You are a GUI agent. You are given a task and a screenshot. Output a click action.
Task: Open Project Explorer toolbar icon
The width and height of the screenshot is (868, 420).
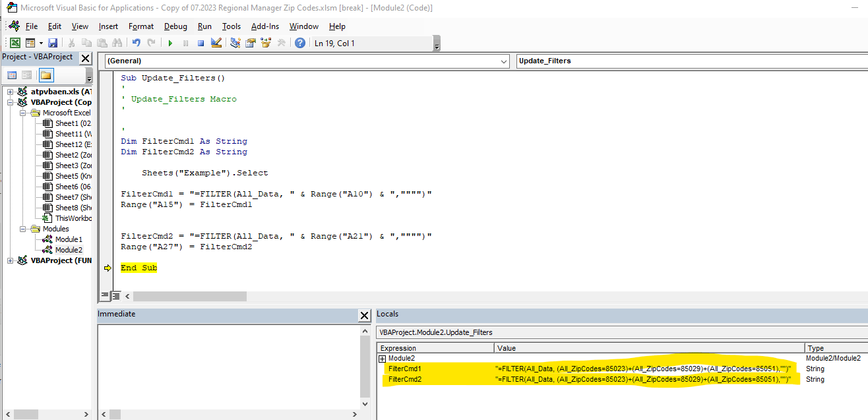[235, 43]
